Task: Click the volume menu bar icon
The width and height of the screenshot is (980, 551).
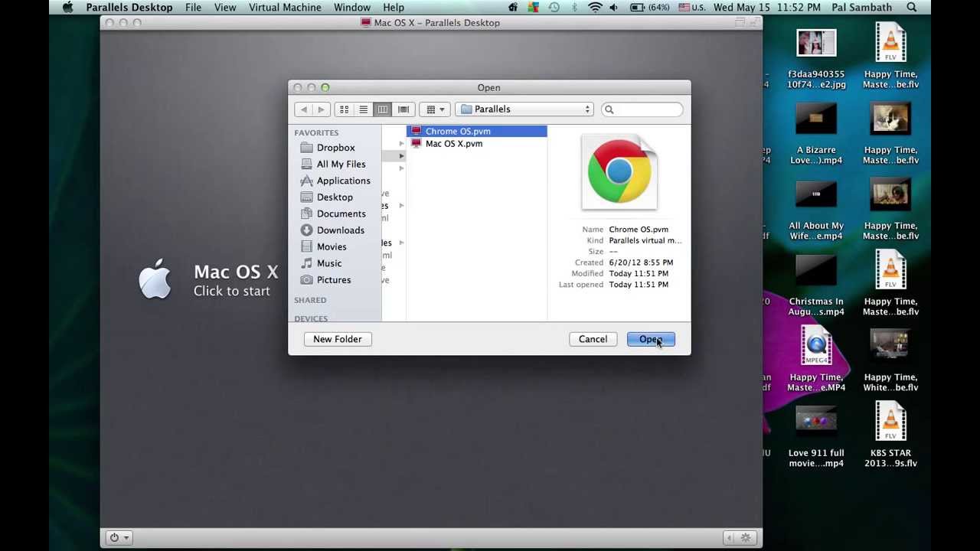Action: click(x=614, y=8)
